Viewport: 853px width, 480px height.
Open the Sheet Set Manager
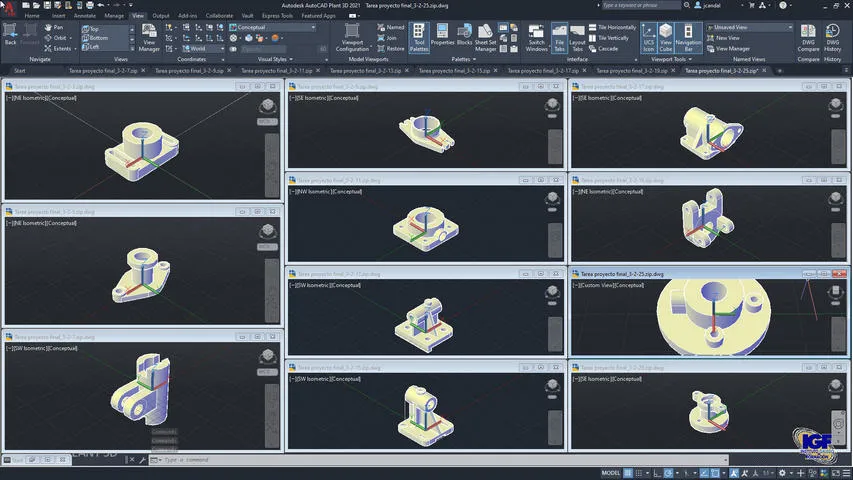(x=485, y=38)
